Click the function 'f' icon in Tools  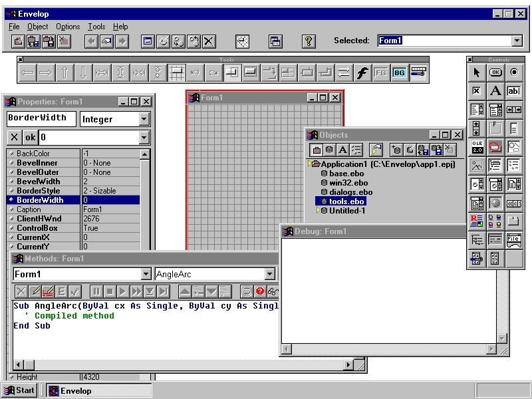tap(362, 72)
